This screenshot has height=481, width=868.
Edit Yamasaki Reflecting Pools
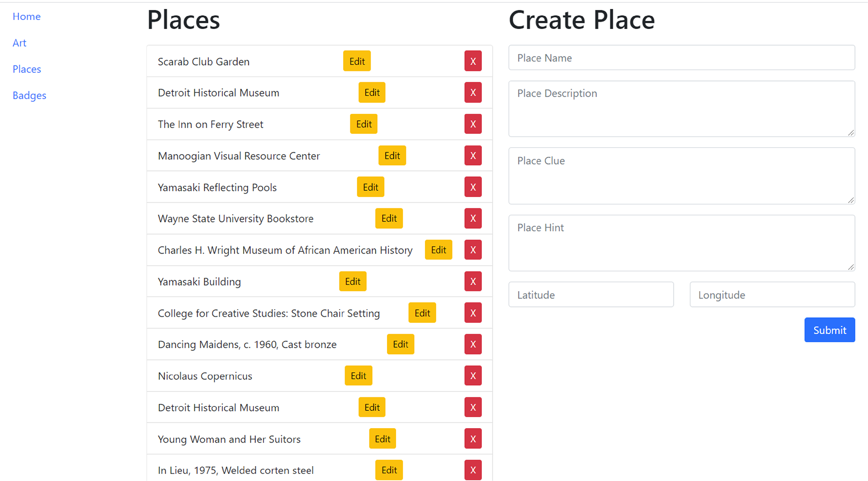tap(370, 187)
